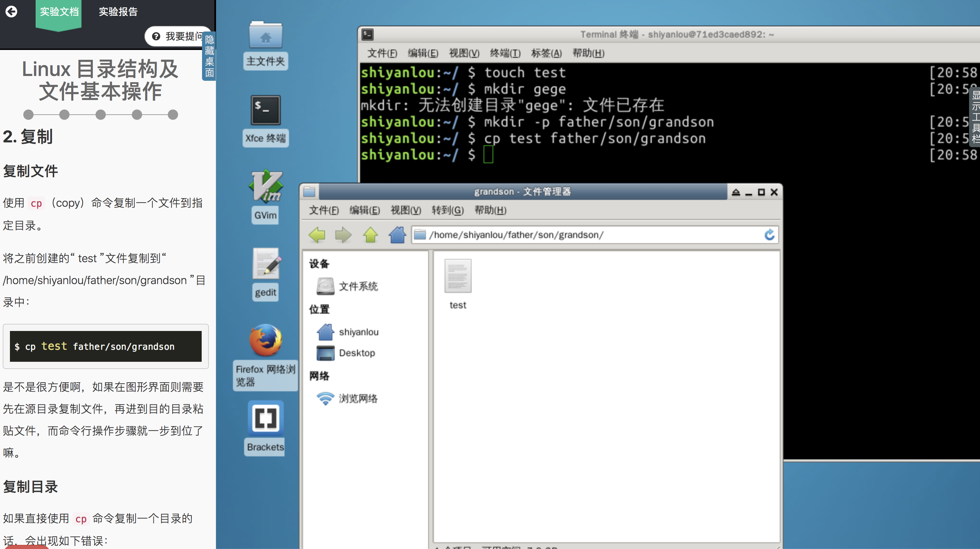The image size is (980, 549).
Task: Select Desktop in the places sidebar
Action: coord(356,353)
